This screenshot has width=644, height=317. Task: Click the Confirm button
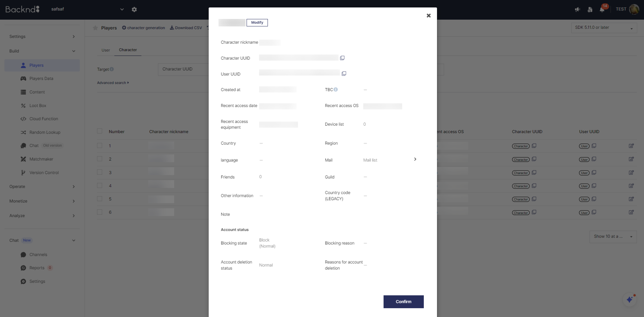point(404,302)
